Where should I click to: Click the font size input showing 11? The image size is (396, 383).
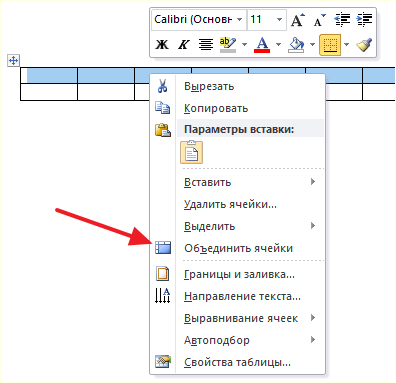(x=261, y=20)
